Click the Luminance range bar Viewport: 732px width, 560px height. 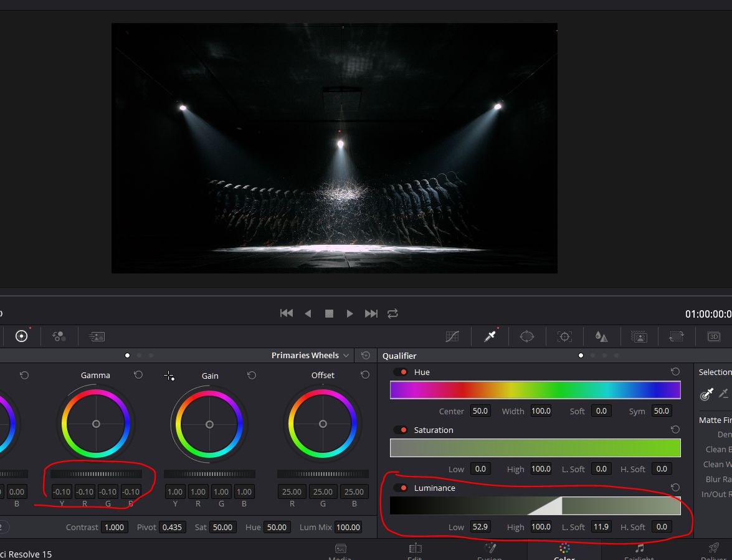point(536,506)
